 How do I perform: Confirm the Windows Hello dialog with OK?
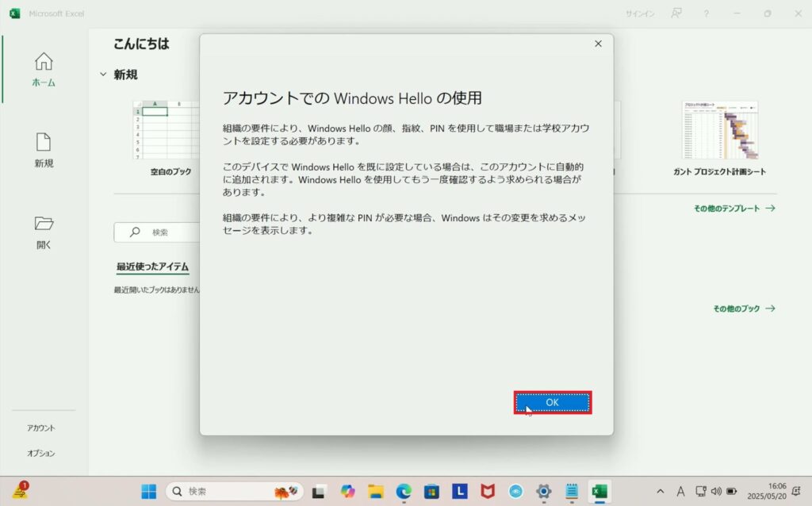coord(553,402)
